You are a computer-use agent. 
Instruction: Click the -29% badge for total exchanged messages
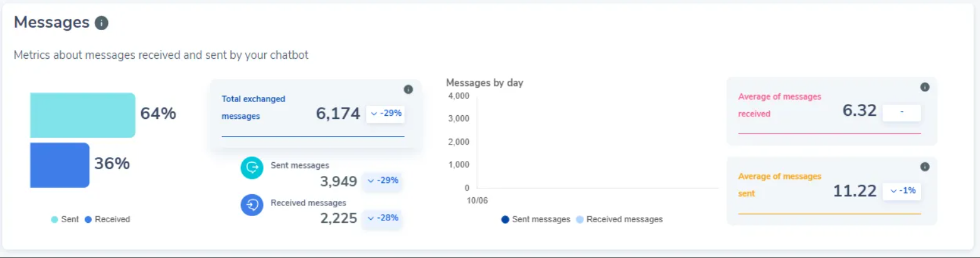click(x=385, y=114)
